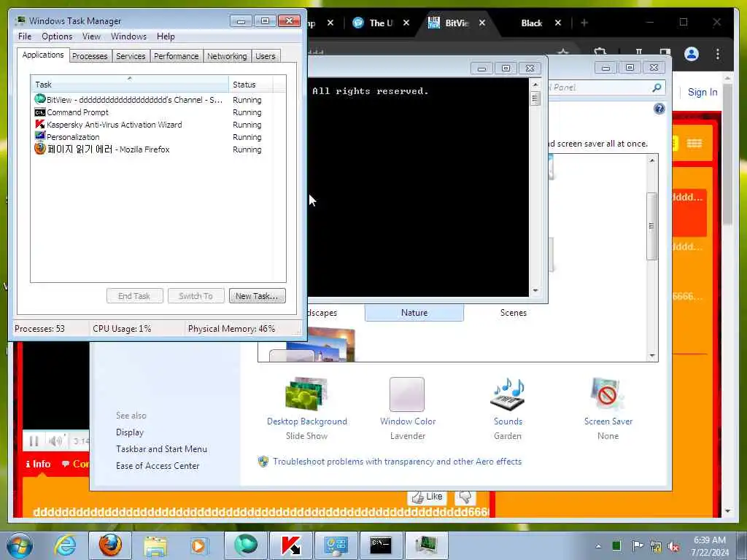Viewport: 747px width, 560px height.
Task: Open the Display link under See also
Action: pyautogui.click(x=130, y=432)
